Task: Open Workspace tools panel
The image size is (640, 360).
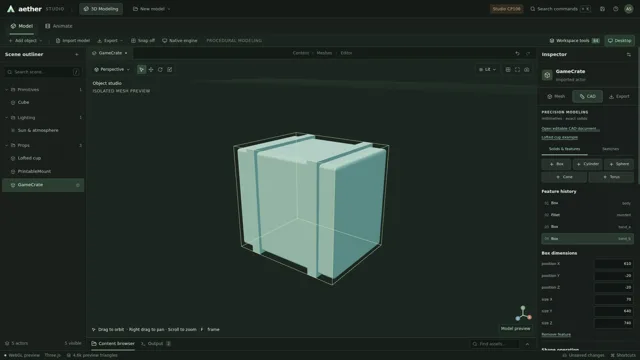Action: point(574,40)
